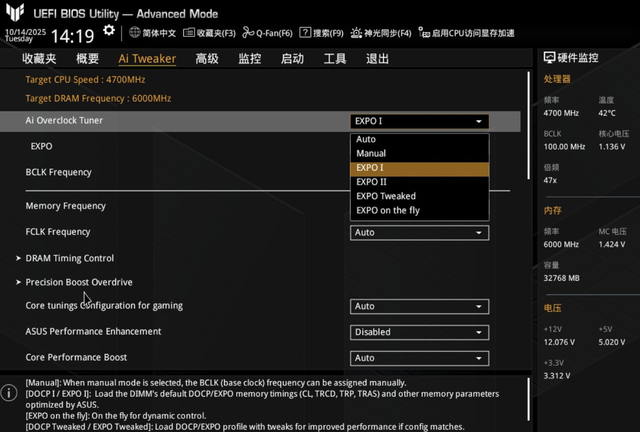
Task: Click the 12.076 V voltage reading
Action: [x=559, y=342]
